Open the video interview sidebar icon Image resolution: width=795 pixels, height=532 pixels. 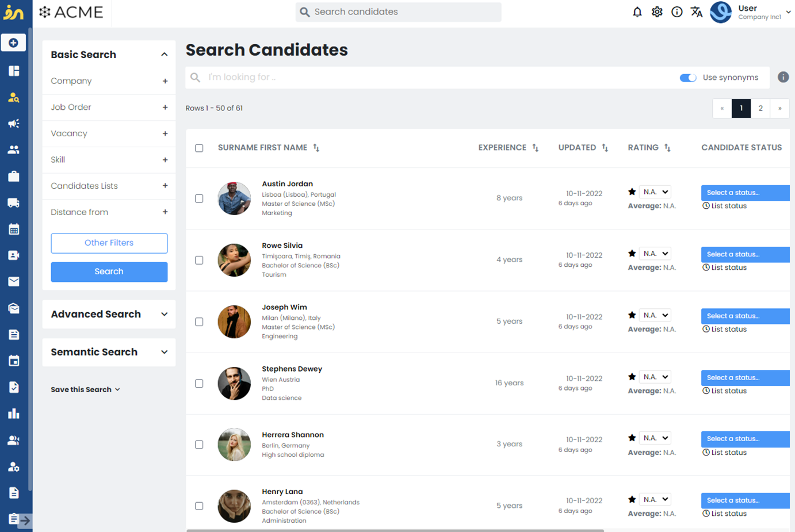click(14, 255)
